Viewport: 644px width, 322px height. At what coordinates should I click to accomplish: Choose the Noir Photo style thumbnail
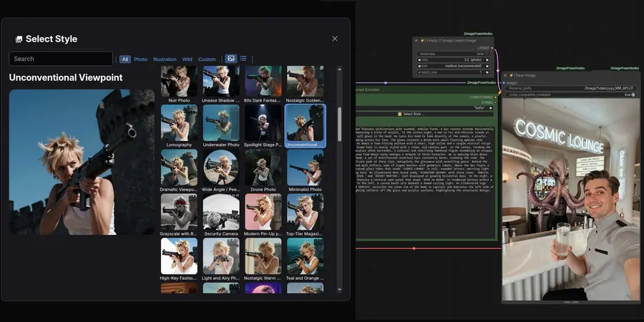pos(179,82)
